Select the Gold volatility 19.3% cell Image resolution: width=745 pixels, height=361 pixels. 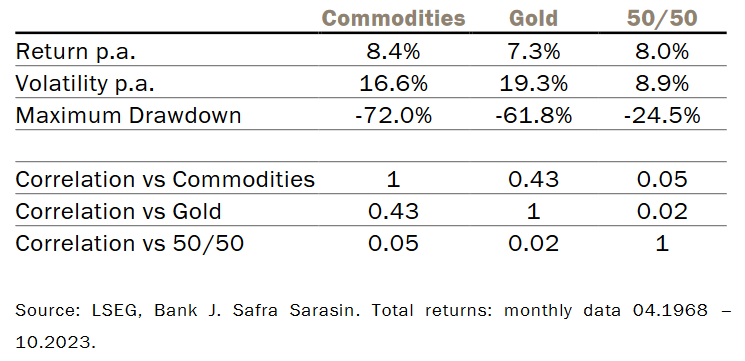click(533, 84)
